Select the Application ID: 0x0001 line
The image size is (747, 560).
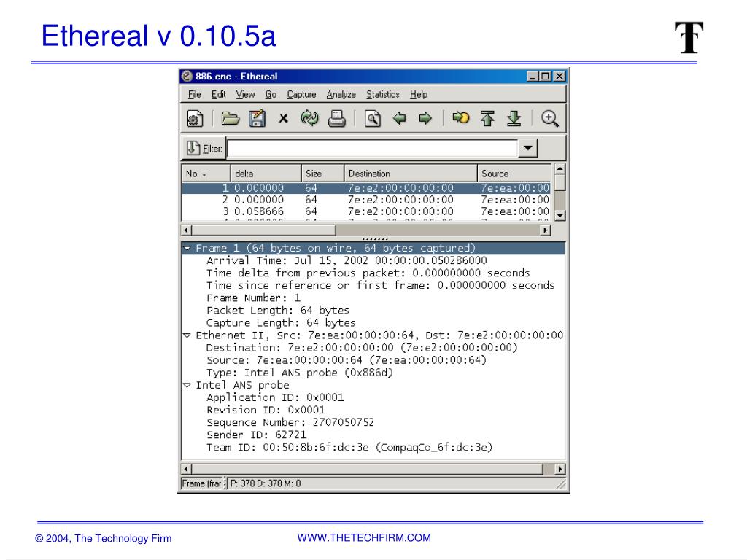(275, 397)
